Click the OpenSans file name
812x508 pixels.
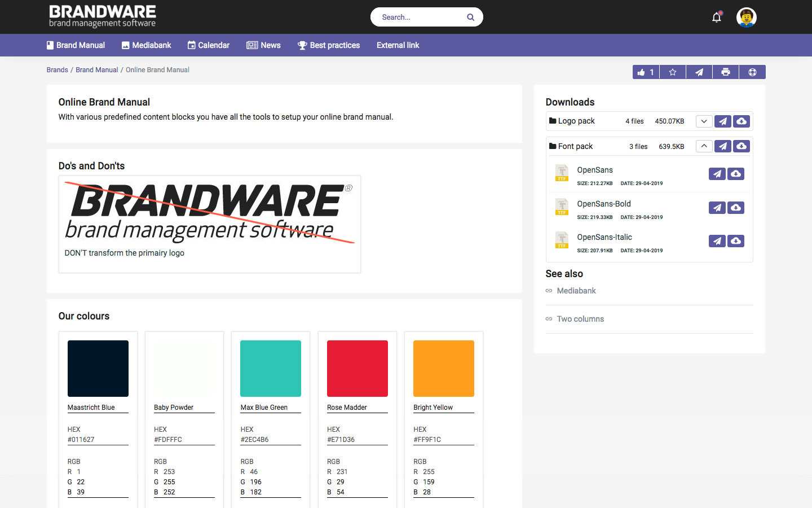click(x=595, y=170)
